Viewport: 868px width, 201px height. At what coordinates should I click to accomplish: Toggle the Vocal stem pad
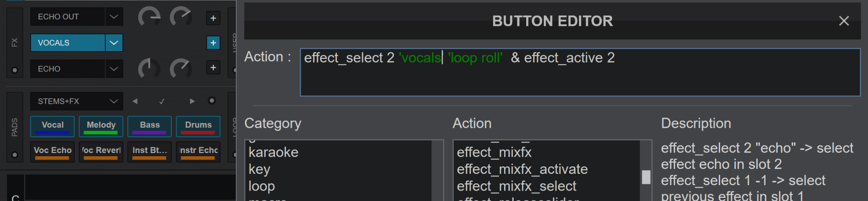click(52, 127)
